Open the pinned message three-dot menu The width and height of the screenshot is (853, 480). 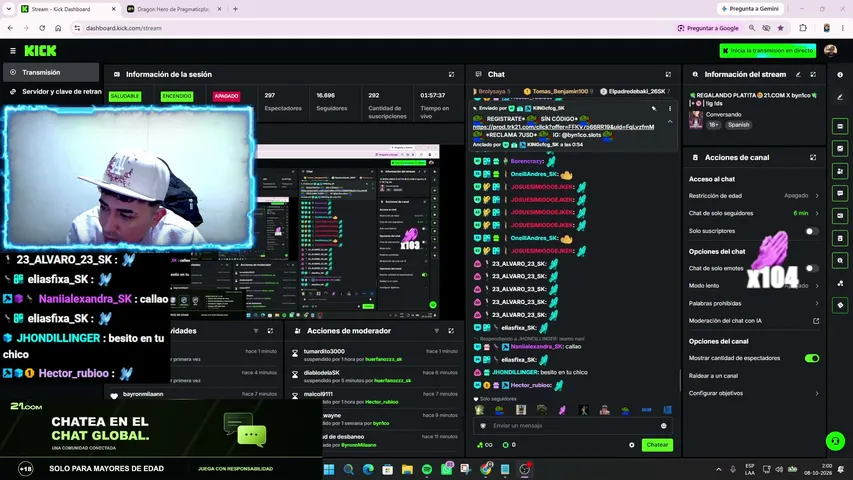(x=670, y=108)
